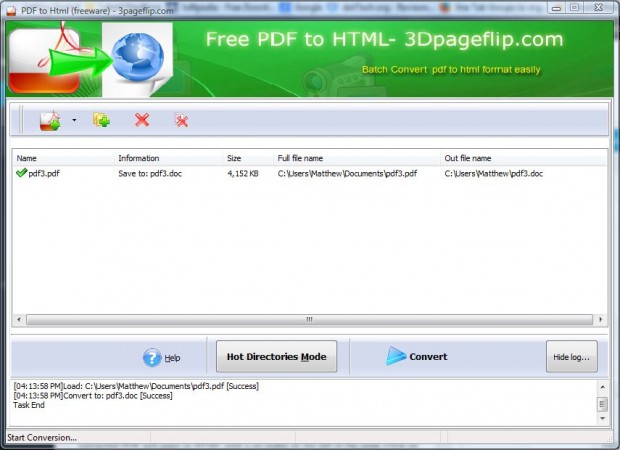Select the pdf3.pdf row in list
620x450 pixels.
click(310, 173)
